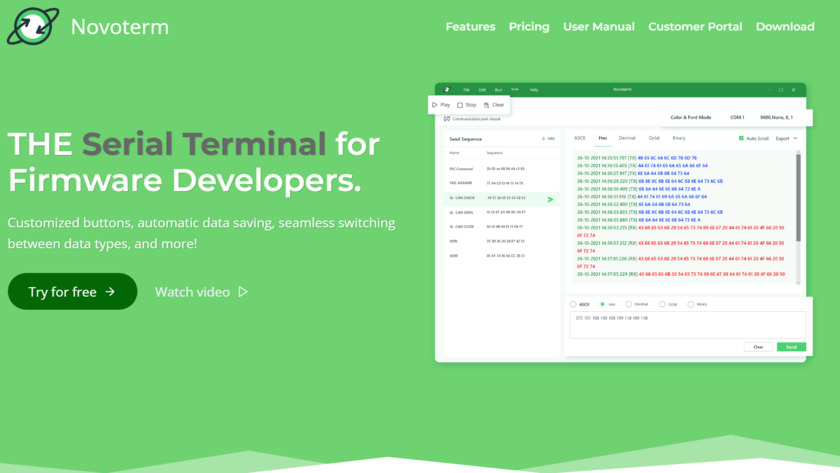The image size is (840, 473).
Task: Switch to the Binary output tab
Action: 679,138
